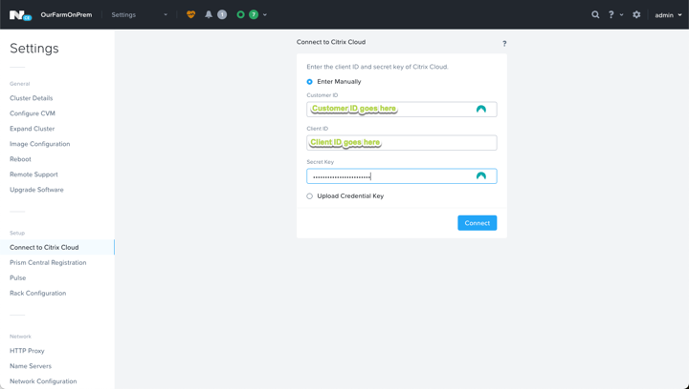
Task: Open Network Configuration settings
Action: (43, 382)
